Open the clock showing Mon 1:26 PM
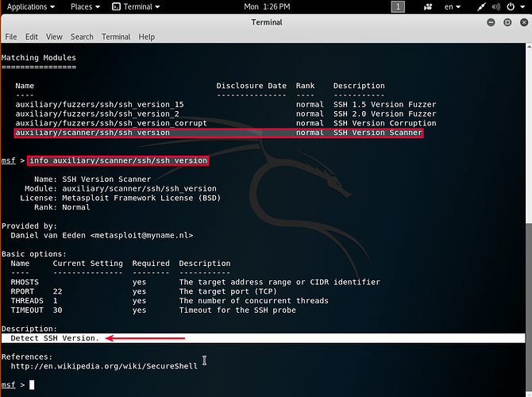 pos(266,6)
